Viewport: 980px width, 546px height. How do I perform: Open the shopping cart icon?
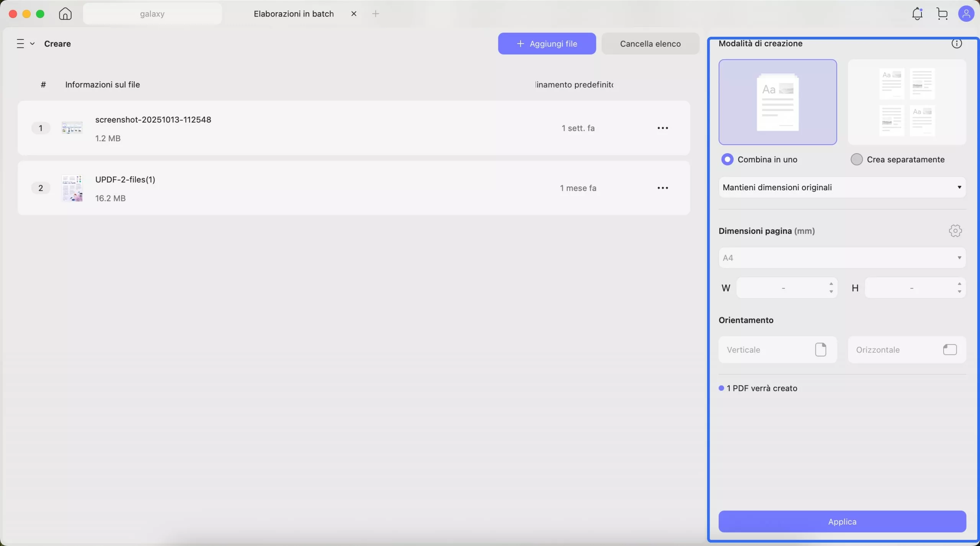click(942, 14)
